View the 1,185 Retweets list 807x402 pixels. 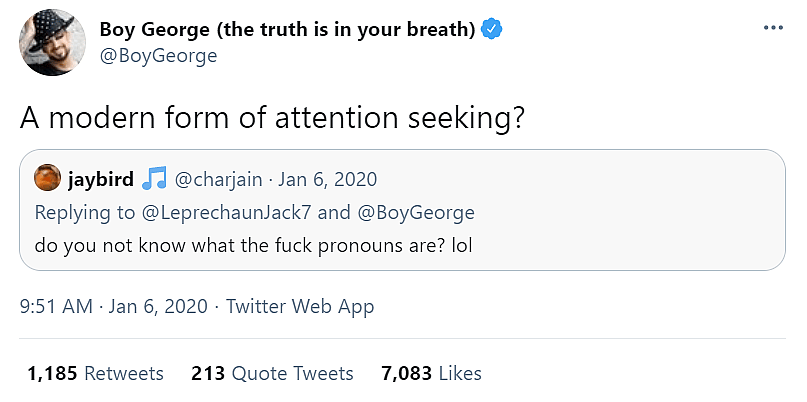95,373
